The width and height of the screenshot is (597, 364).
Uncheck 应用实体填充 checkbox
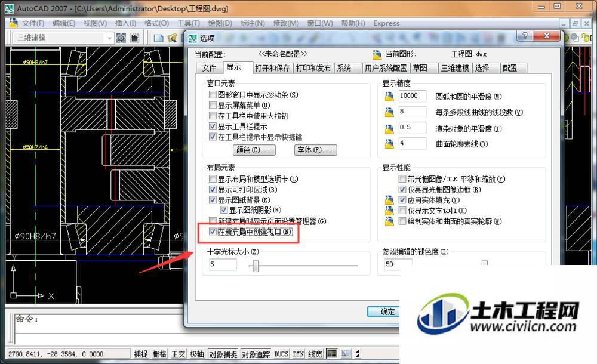pos(402,200)
